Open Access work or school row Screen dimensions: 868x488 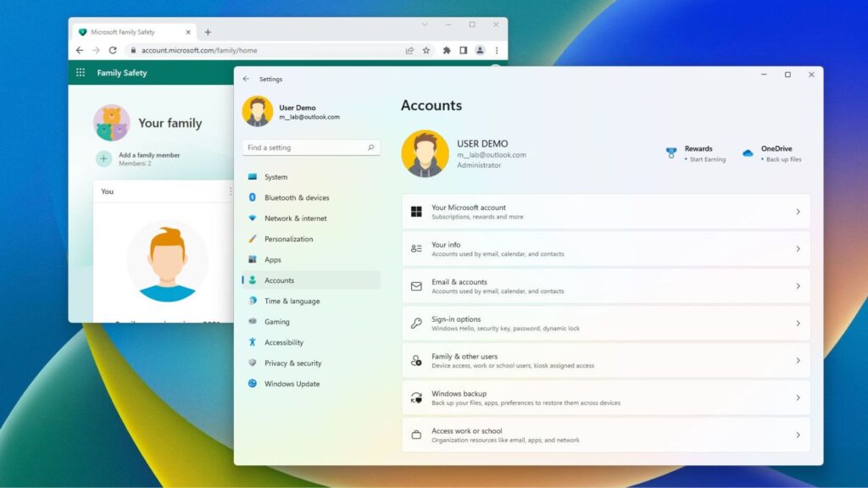pyautogui.click(x=606, y=435)
